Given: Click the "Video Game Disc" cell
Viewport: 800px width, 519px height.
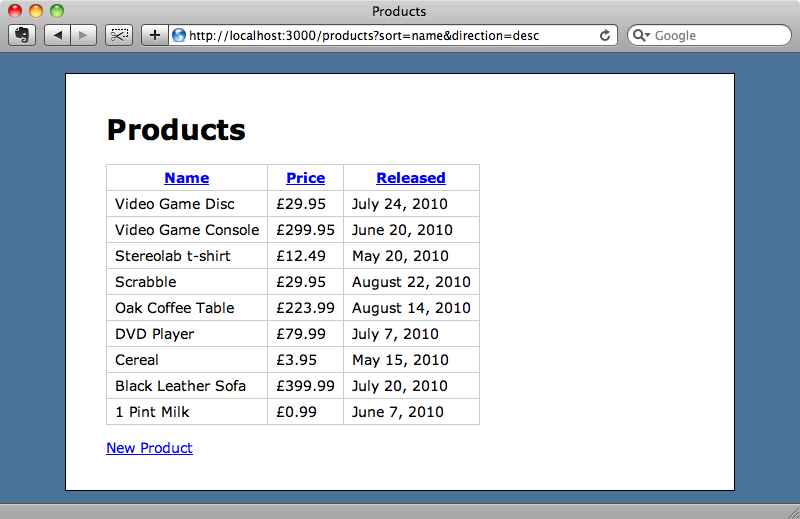Looking at the screenshot, I should 187,204.
